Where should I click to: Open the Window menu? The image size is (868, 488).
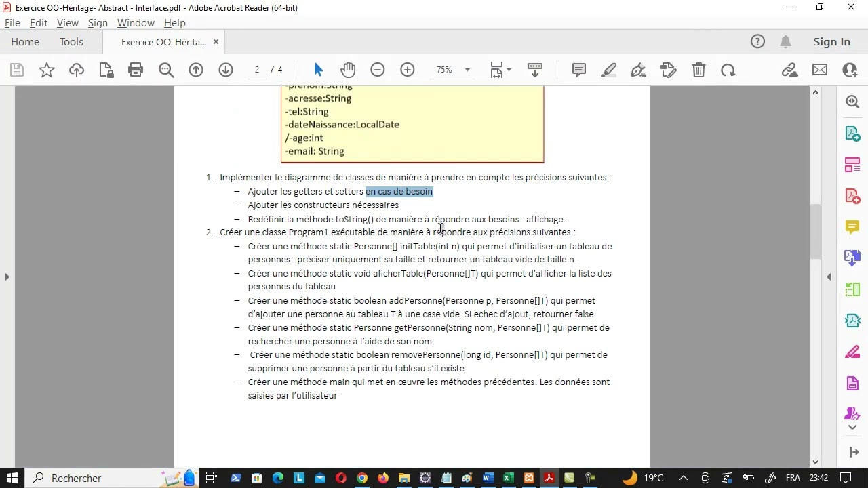[136, 22]
